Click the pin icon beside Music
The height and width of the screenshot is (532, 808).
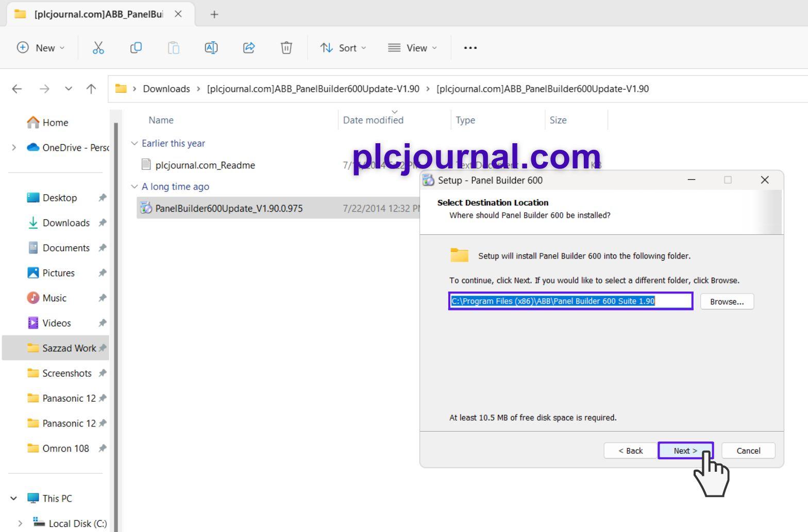click(x=103, y=298)
